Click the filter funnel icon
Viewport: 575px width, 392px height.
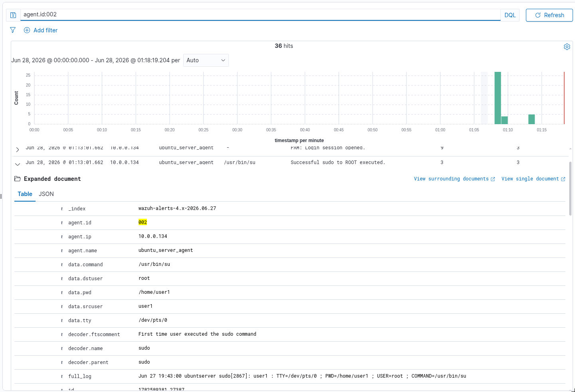13,30
